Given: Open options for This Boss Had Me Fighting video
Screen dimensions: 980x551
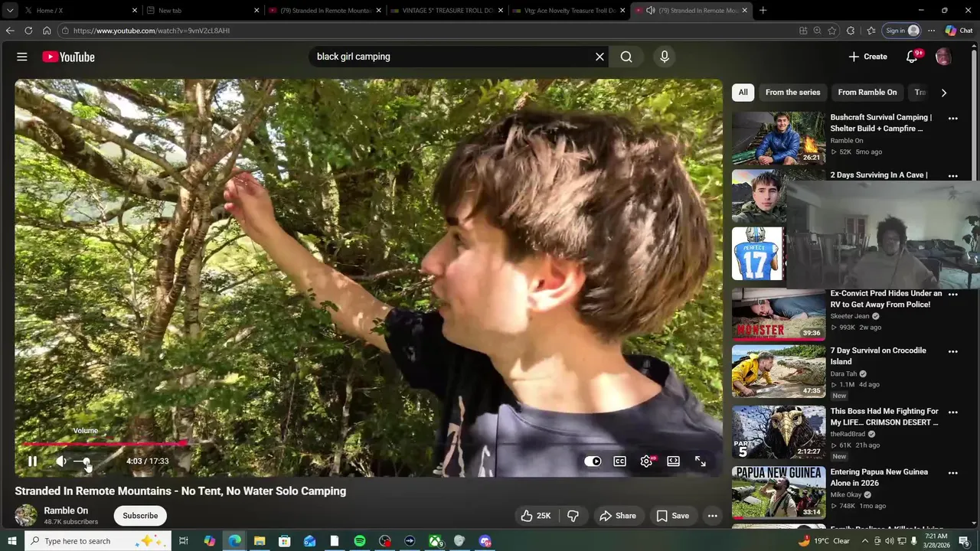Looking at the screenshot, I should 952,412.
